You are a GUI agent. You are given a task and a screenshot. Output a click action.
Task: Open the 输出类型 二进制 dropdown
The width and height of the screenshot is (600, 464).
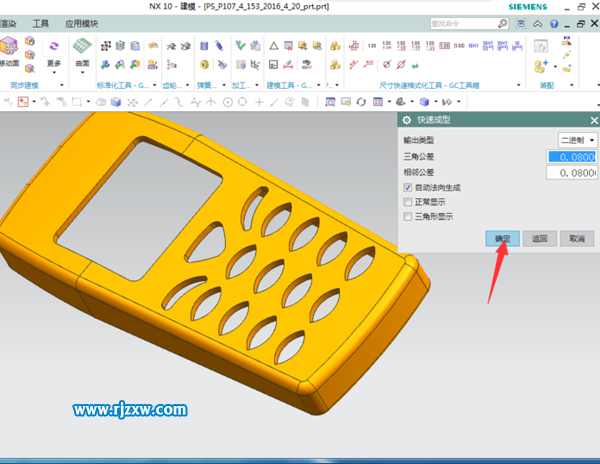pos(577,140)
